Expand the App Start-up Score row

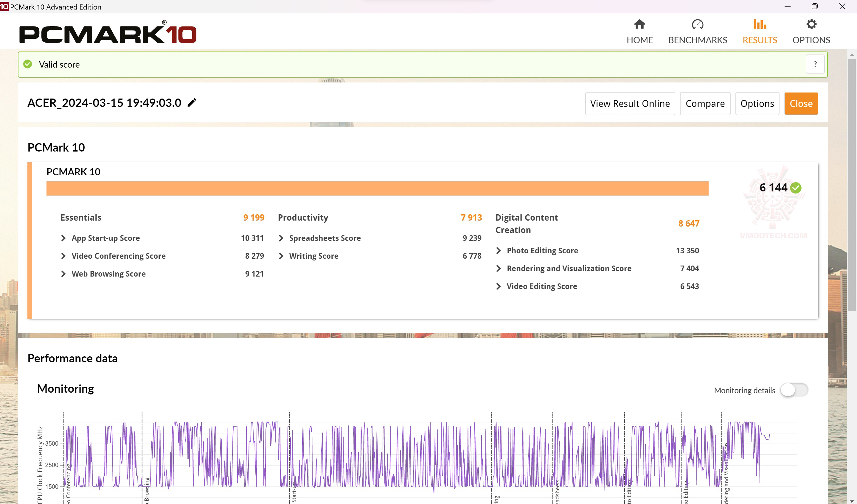point(63,238)
